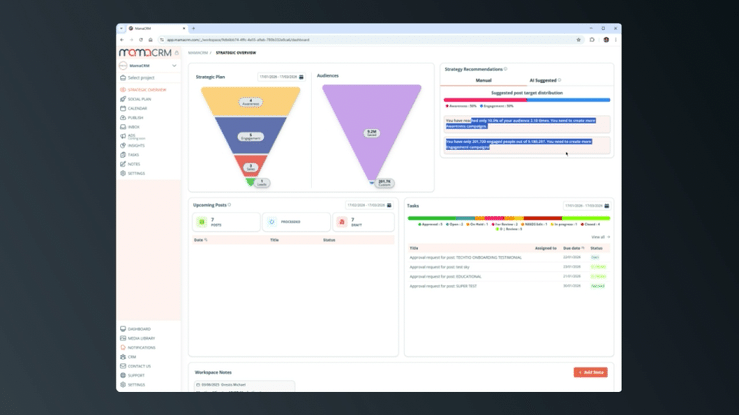The width and height of the screenshot is (739, 415).
Task: Open Notifications from the sidebar
Action: click(x=141, y=348)
